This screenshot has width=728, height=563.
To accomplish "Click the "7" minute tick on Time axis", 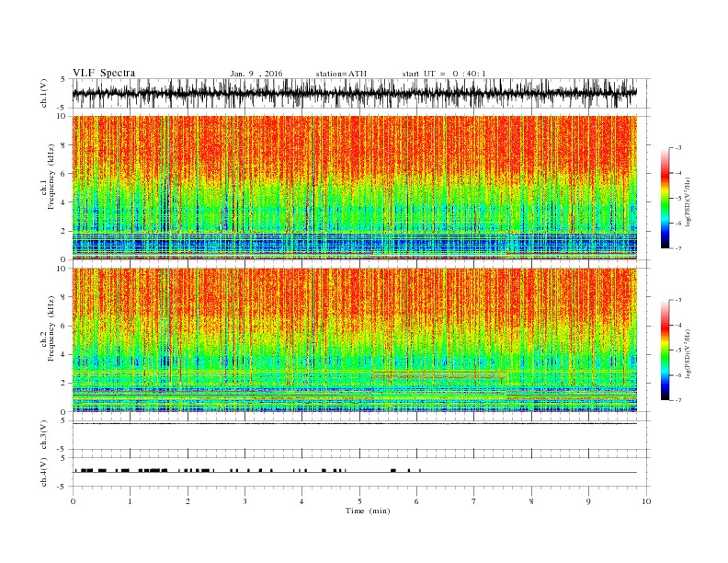I will pyautogui.click(x=474, y=501).
